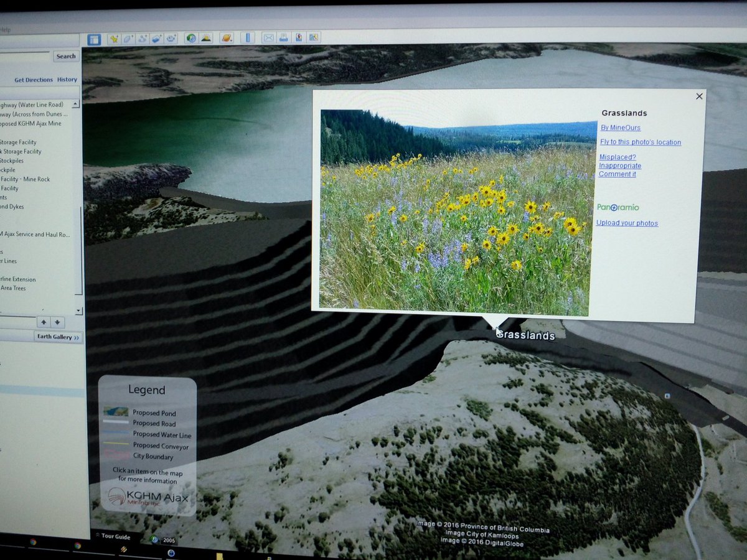
Task: Toggle sunlight across the landscape
Action: coord(207,38)
